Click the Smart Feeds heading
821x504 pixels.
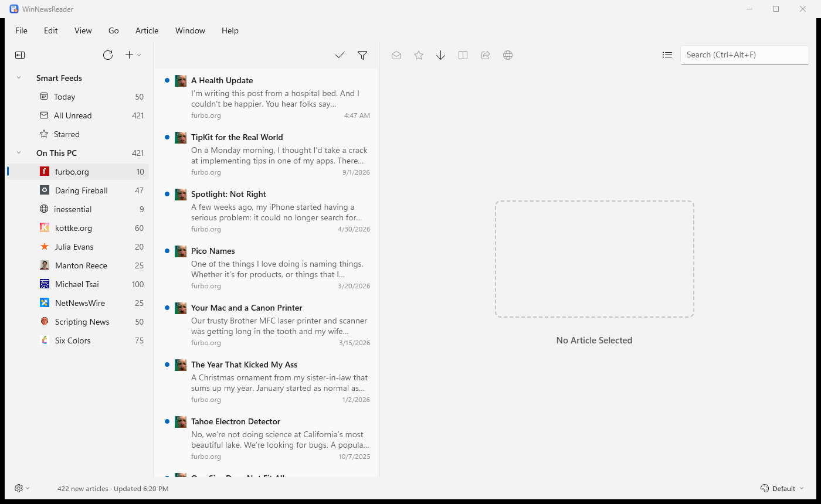(x=59, y=78)
